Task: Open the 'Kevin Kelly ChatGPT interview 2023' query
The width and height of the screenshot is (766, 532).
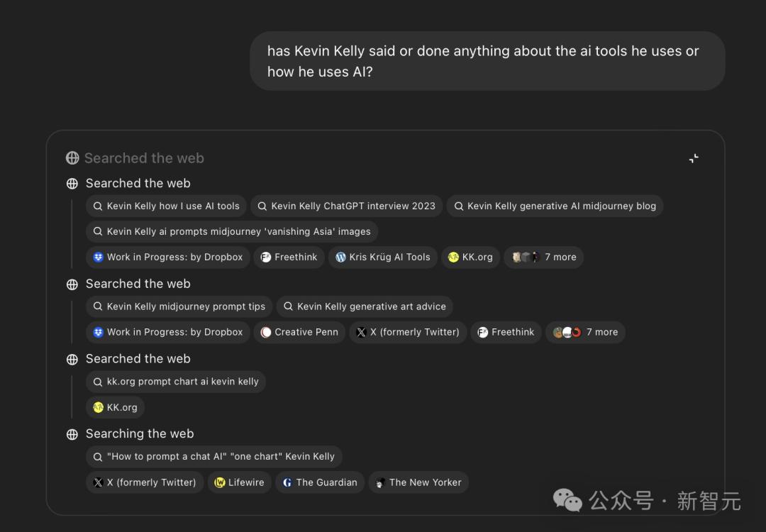Action: click(346, 206)
